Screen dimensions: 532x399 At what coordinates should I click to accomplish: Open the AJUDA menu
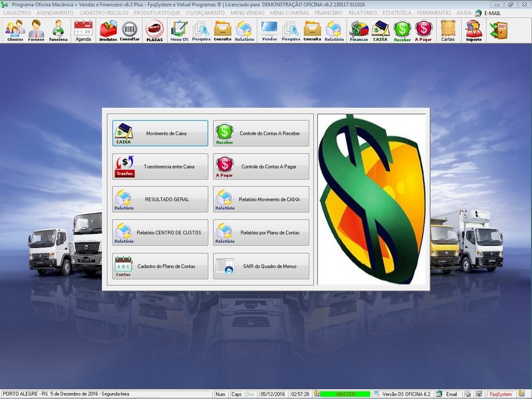click(464, 13)
